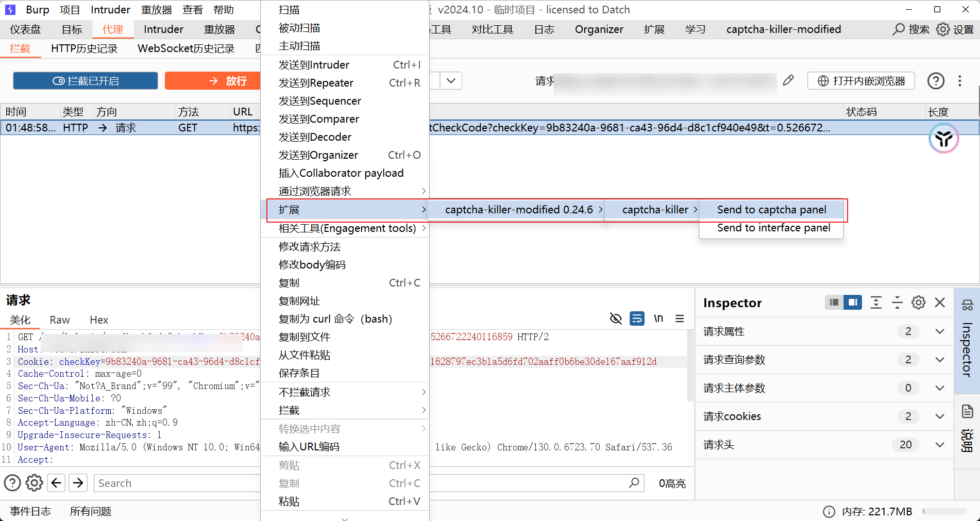Viewport: 980px width, 521px height.
Task: Expand the 请求头 section in Inspector
Action: tap(939, 444)
